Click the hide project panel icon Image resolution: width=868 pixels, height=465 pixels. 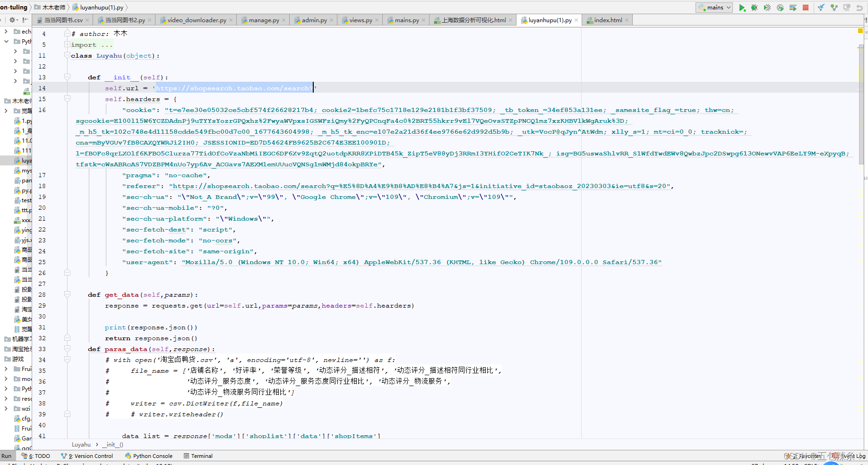tap(25, 20)
